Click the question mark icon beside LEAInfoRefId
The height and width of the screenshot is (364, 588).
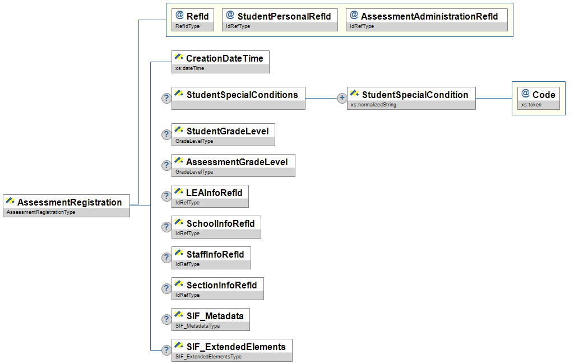pyautogui.click(x=166, y=197)
